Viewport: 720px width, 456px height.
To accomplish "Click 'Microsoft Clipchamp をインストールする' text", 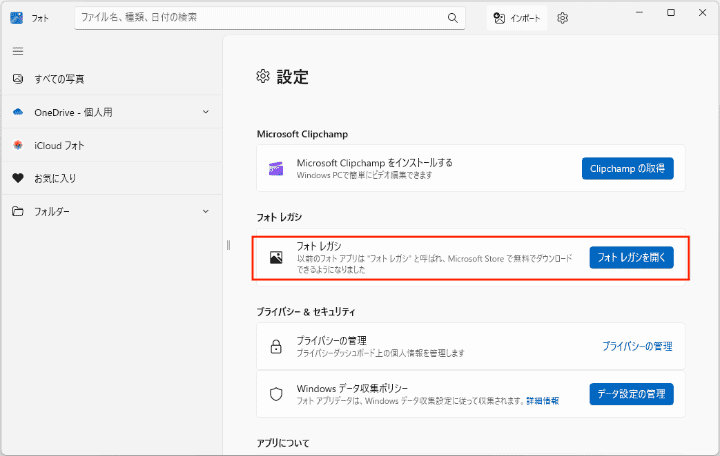I will (x=374, y=163).
